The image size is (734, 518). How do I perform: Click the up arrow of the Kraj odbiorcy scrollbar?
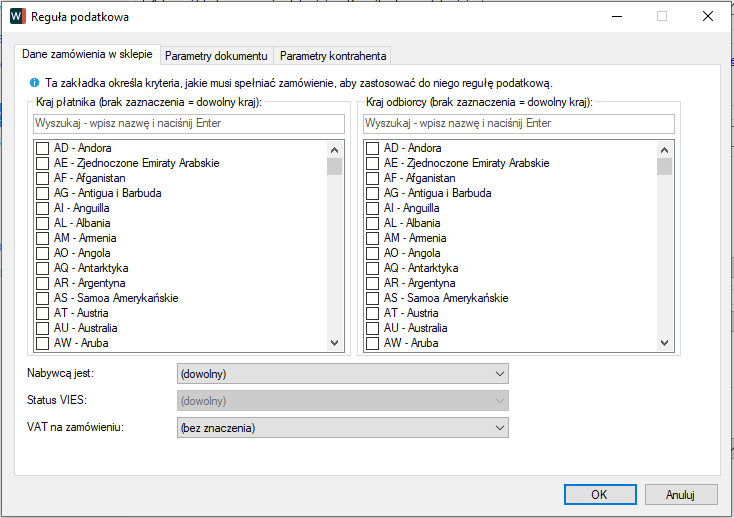pos(664,150)
